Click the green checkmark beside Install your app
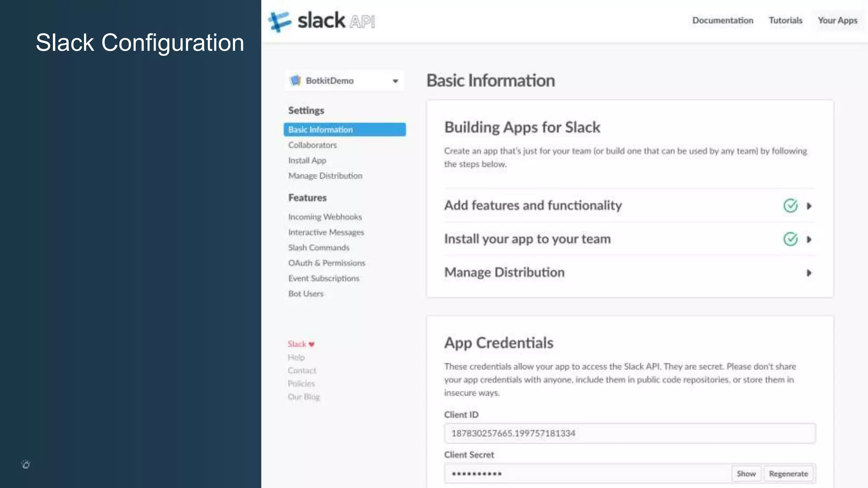The image size is (868, 488). (x=790, y=239)
